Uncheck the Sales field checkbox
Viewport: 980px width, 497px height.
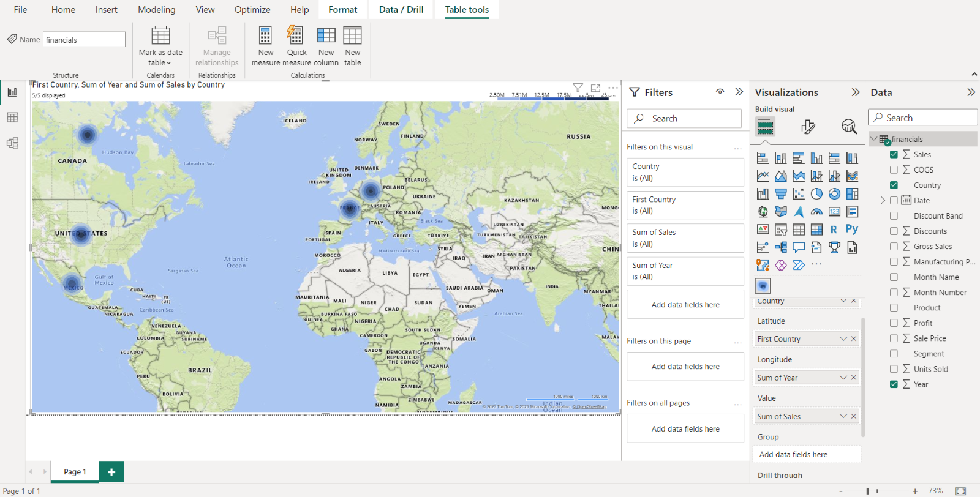point(894,155)
